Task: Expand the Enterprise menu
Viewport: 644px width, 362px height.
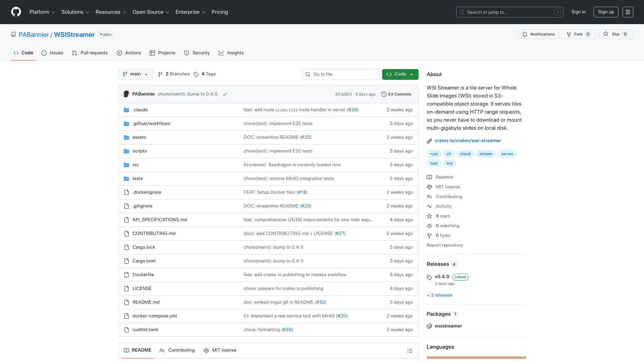Action: 191,12
